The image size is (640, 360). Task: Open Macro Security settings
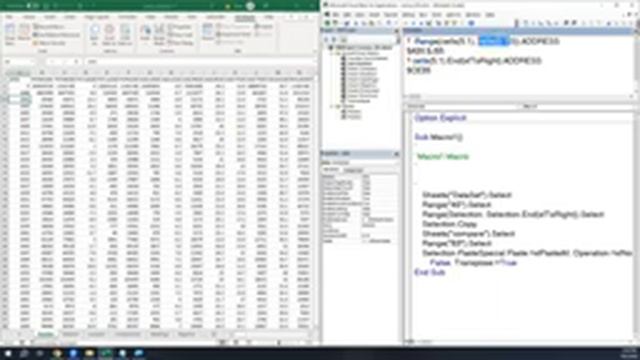tap(50, 43)
